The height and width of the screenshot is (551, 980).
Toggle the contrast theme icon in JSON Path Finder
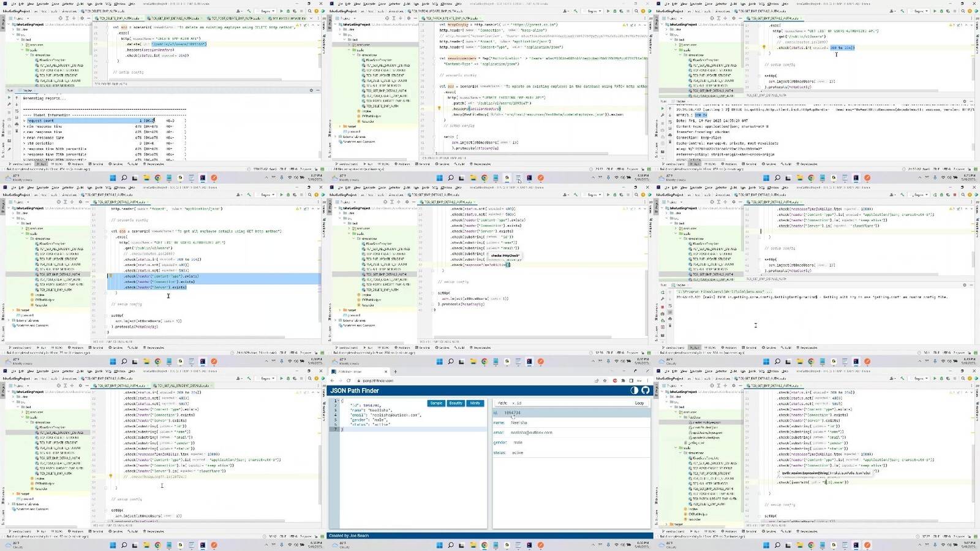click(635, 390)
